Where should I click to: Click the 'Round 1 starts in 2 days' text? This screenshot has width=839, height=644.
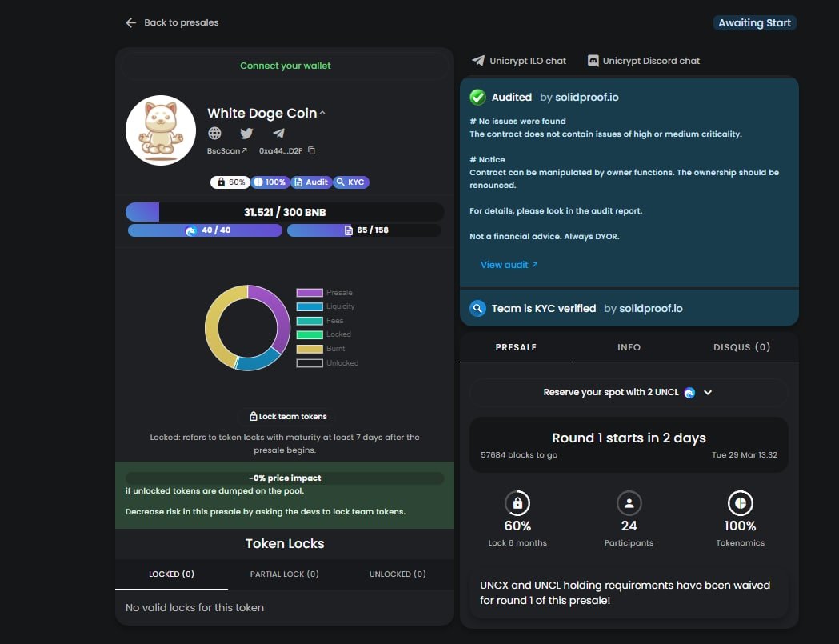point(629,438)
